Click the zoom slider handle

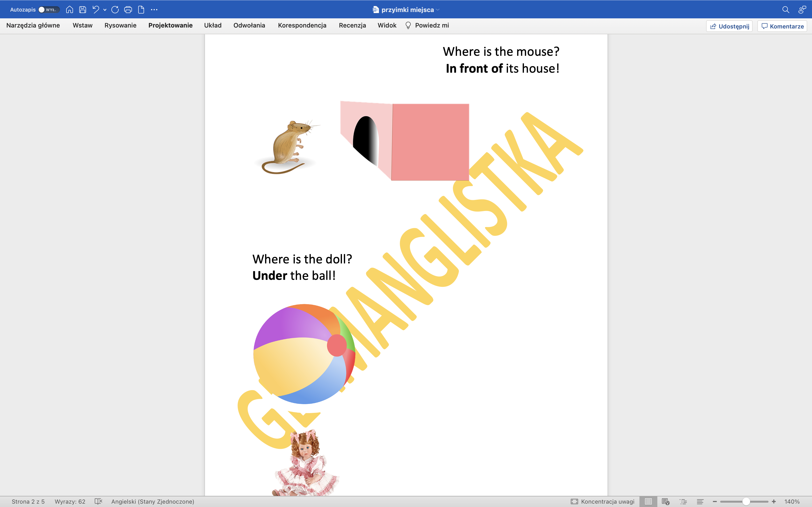click(x=746, y=501)
